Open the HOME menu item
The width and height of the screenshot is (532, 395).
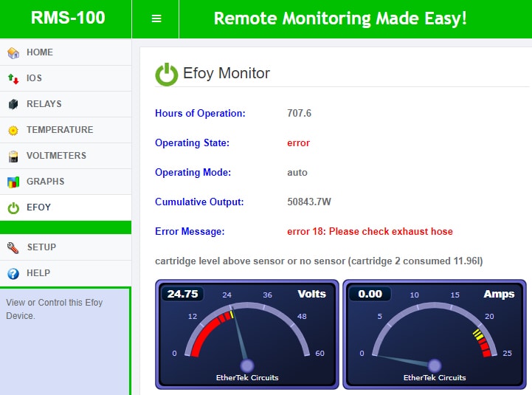[40, 52]
